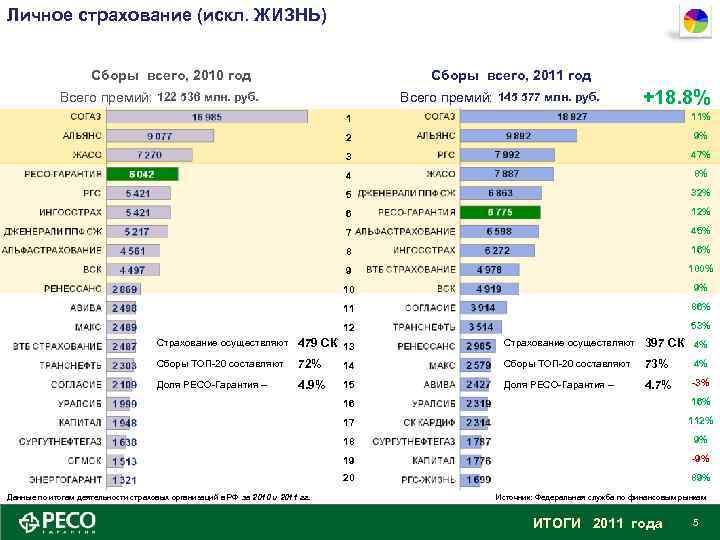
Task: Click the slide page number 5
Action: (696, 522)
